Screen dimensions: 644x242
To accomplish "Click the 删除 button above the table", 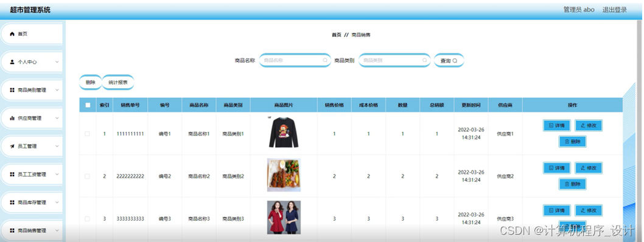I will coord(90,83).
